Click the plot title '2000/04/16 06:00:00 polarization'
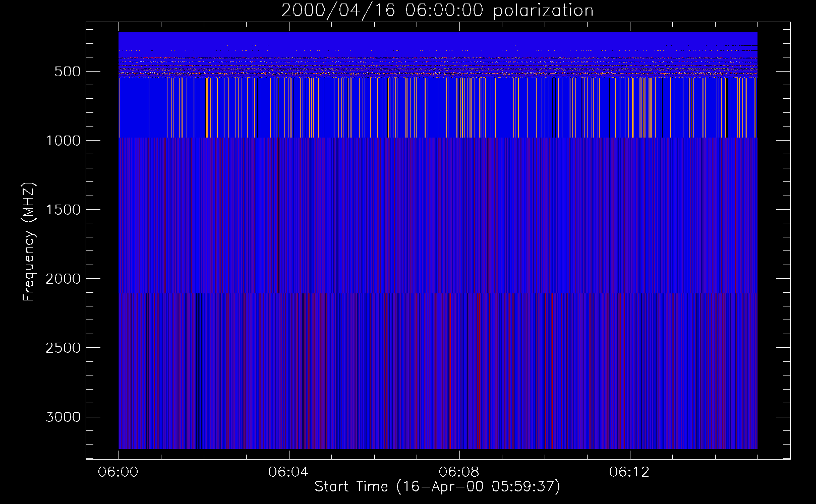 pos(437,11)
